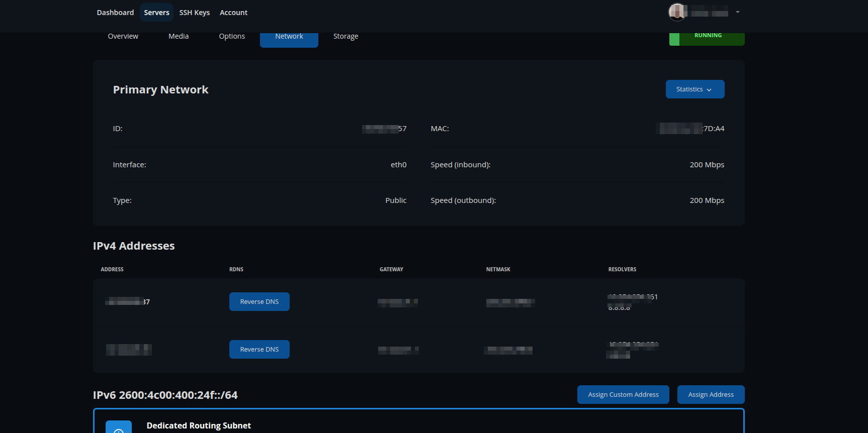Switch to the Overview tab

point(123,36)
